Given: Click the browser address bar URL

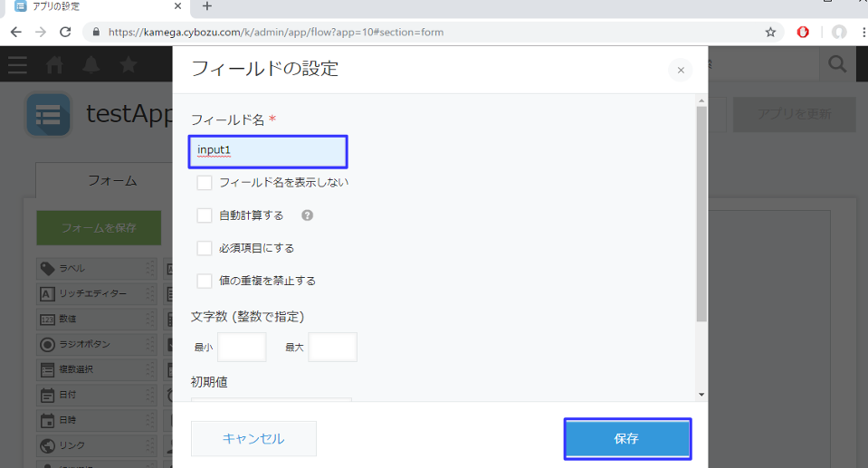Looking at the screenshot, I should 276,32.
